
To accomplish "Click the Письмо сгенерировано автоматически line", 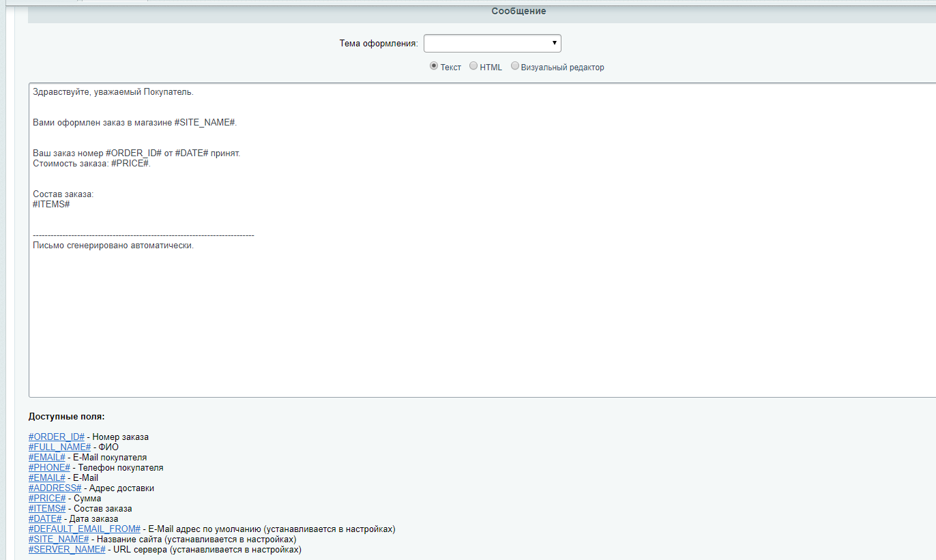I will tap(113, 246).
